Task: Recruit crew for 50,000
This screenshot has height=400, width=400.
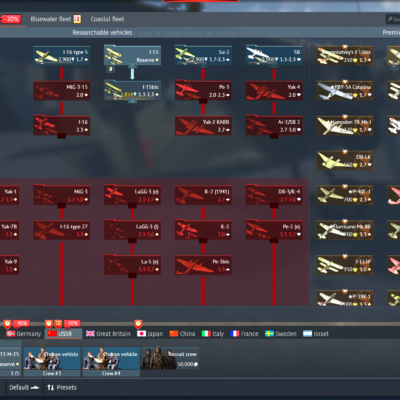Action: pos(170,358)
